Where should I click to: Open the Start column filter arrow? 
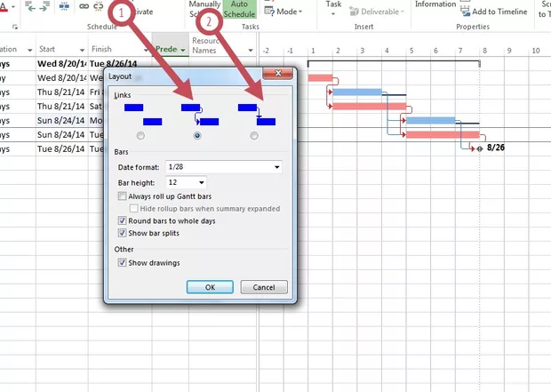pos(82,50)
